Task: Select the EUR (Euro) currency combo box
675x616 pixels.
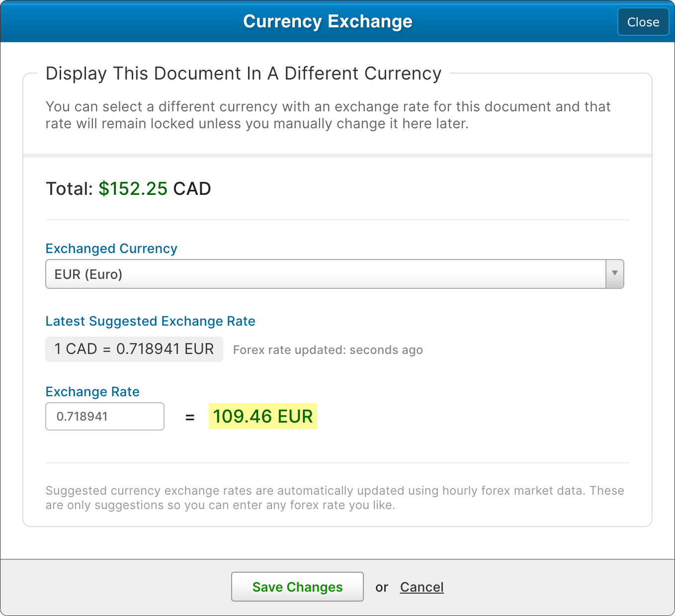Action: [325, 274]
